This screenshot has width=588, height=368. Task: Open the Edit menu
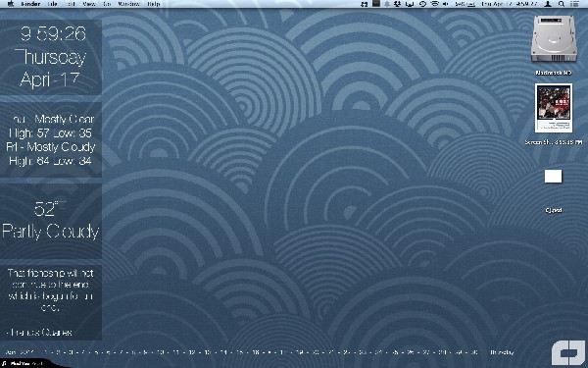pos(71,4)
